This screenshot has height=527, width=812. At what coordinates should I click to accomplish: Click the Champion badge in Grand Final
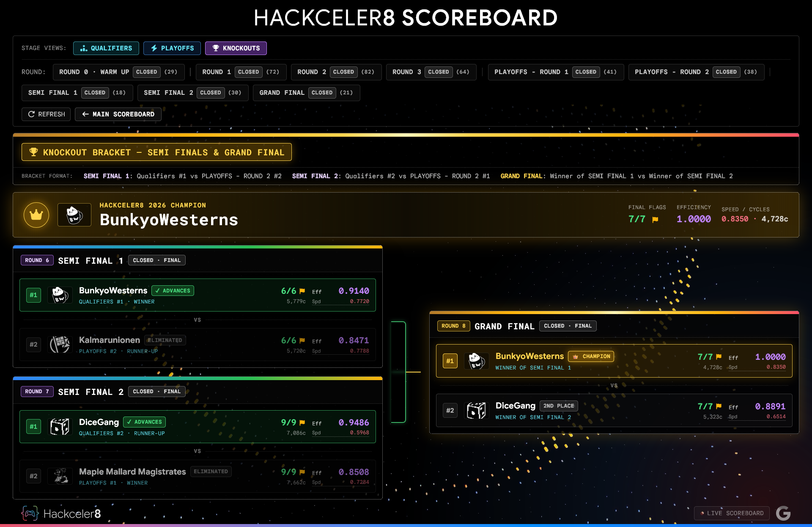[591, 356]
